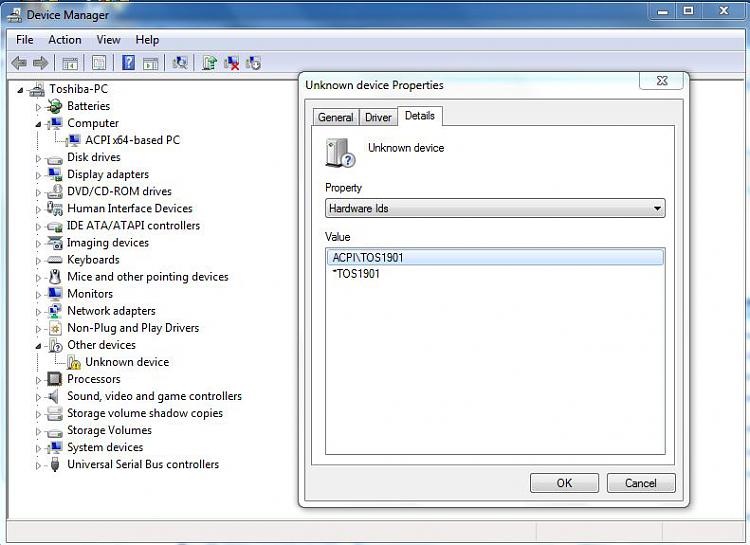This screenshot has height=545, width=750.
Task: Select the Network adapters icon
Action: [x=55, y=311]
